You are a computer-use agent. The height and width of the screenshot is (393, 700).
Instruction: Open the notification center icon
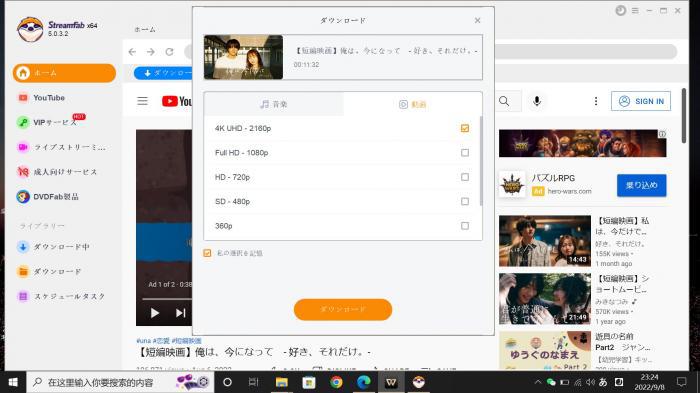point(681,382)
